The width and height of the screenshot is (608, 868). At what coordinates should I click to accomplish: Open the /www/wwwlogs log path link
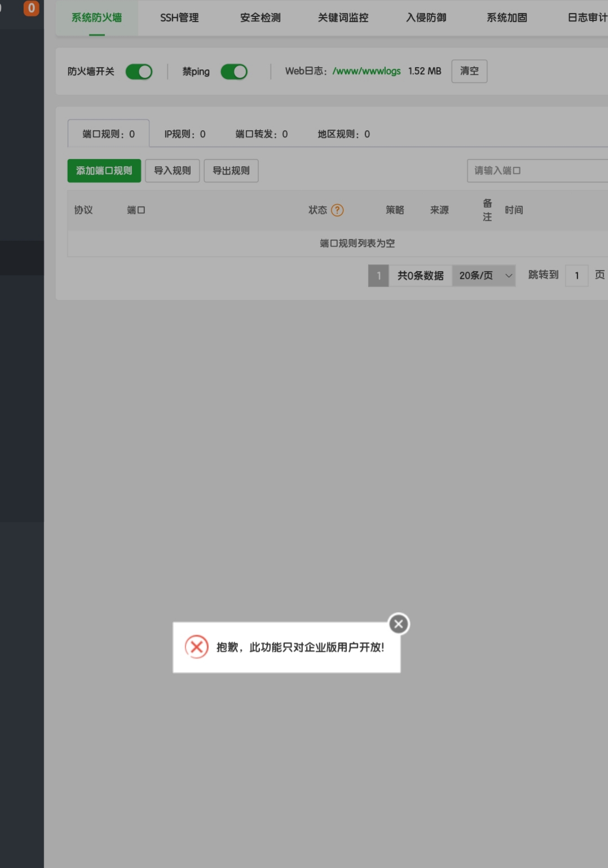click(366, 72)
